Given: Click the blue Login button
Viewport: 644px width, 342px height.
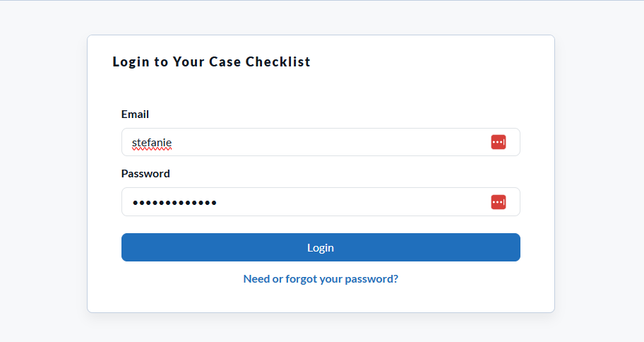Looking at the screenshot, I should coord(321,247).
